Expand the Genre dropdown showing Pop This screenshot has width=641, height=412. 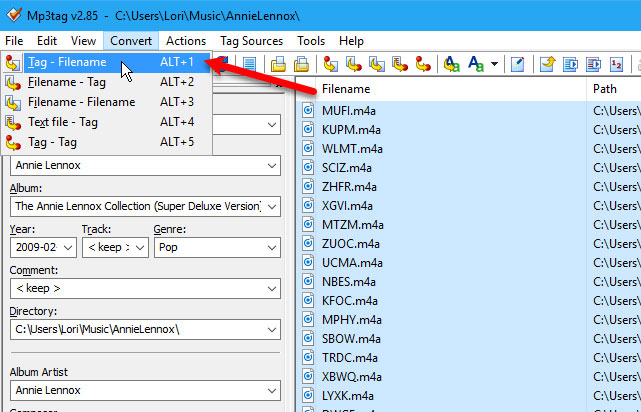pos(271,249)
